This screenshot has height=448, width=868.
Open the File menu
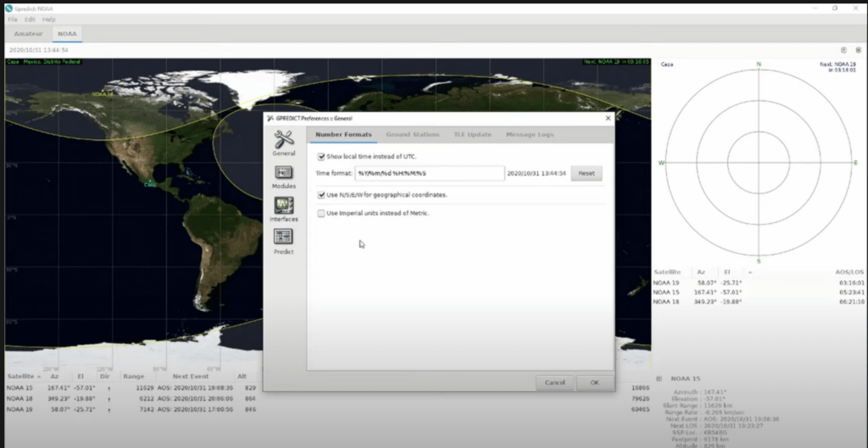(13, 20)
